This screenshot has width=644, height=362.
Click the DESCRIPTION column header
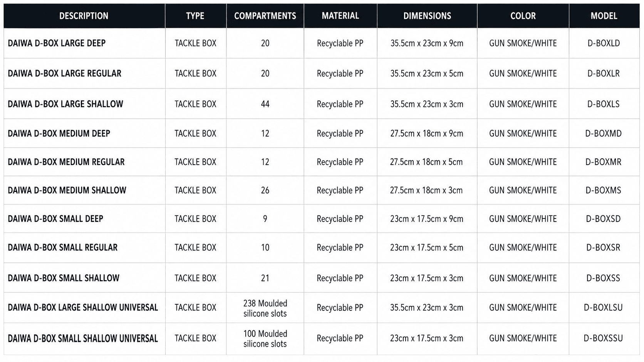[84, 16]
